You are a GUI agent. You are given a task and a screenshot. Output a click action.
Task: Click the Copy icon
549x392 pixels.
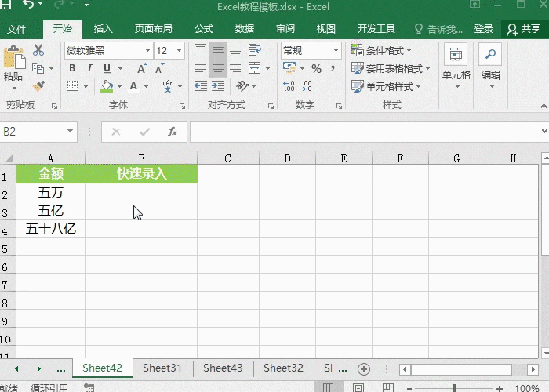38,68
